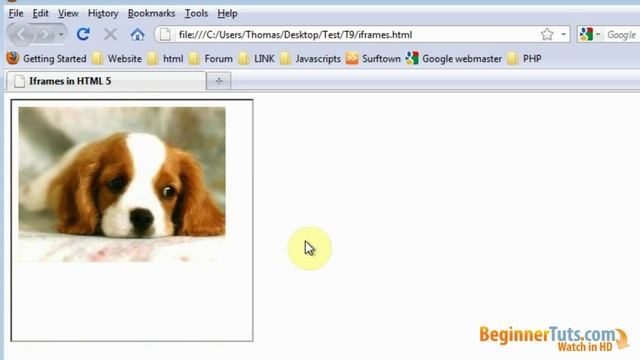This screenshot has width=640, height=360.
Task: Reload the page with the refresh icon
Action: [83, 34]
